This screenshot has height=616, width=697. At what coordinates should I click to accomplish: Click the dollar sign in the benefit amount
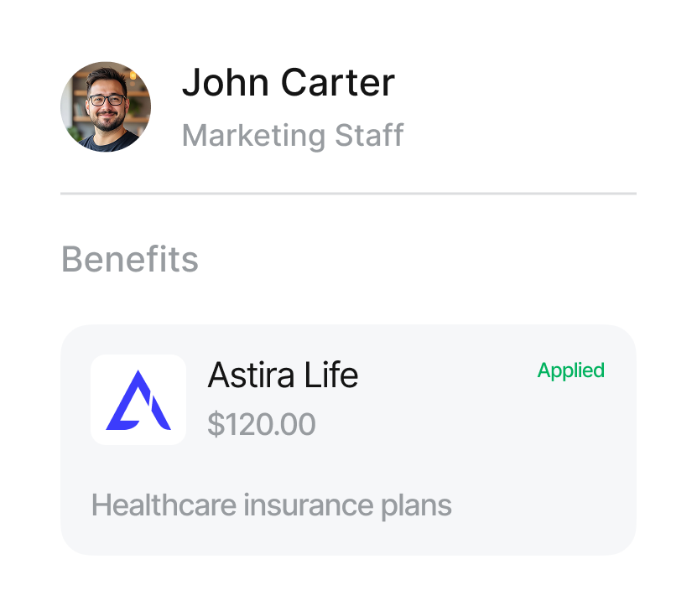(216, 424)
